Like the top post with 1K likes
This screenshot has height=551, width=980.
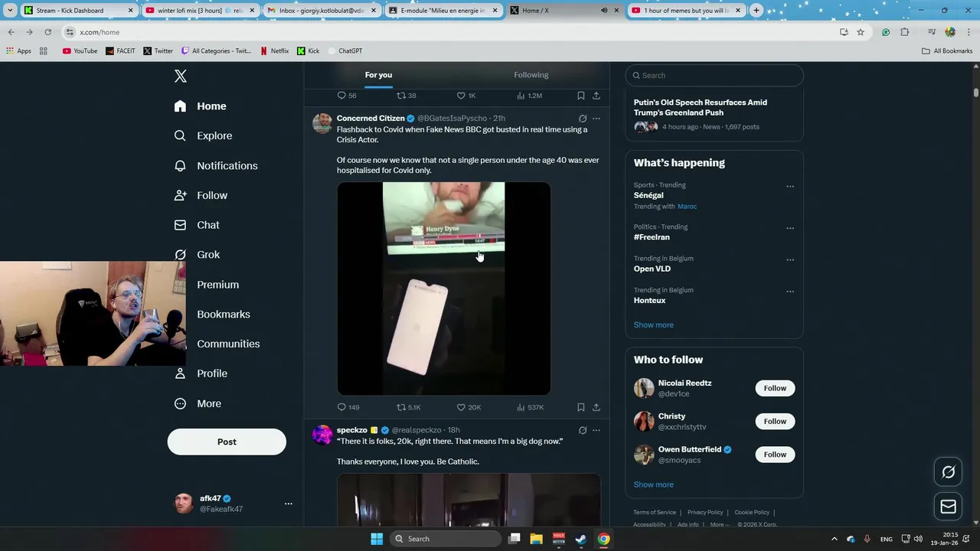tap(461, 96)
